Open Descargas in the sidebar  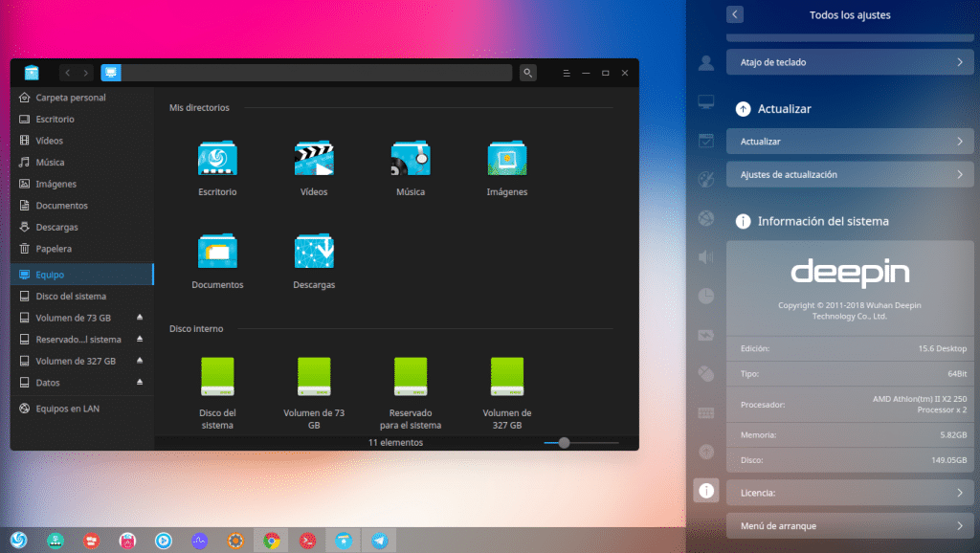(x=82, y=227)
